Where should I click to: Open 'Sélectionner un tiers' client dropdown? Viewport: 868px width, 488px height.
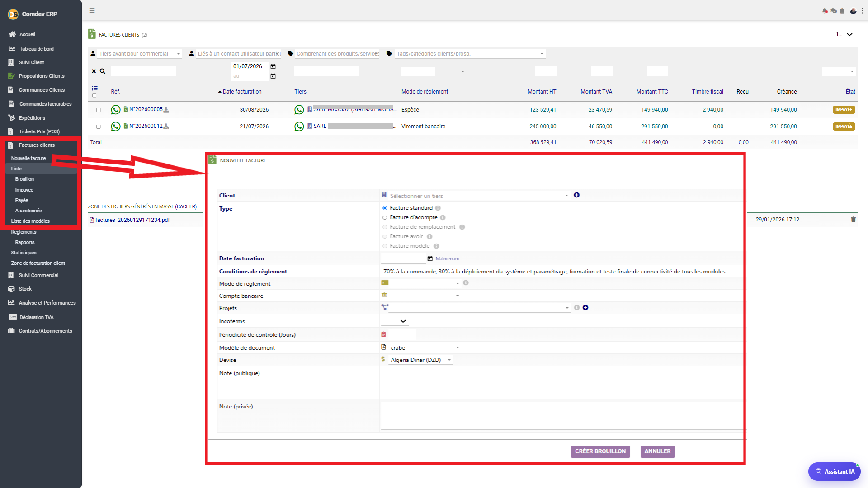(x=479, y=196)
